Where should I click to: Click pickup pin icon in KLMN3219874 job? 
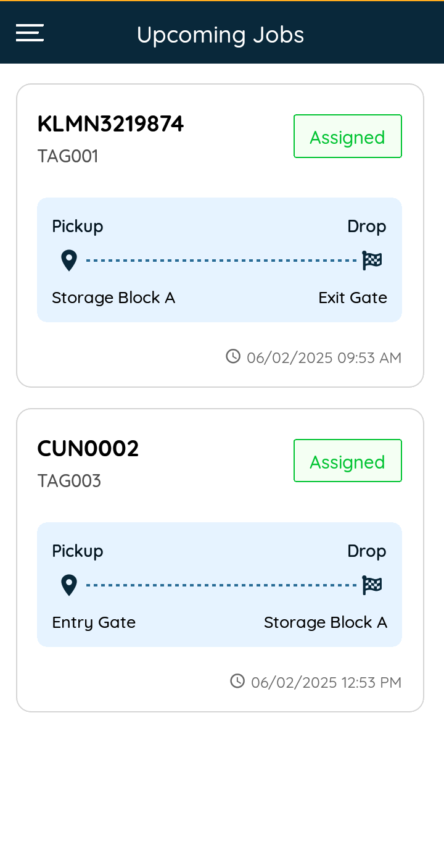click(69, 261)
